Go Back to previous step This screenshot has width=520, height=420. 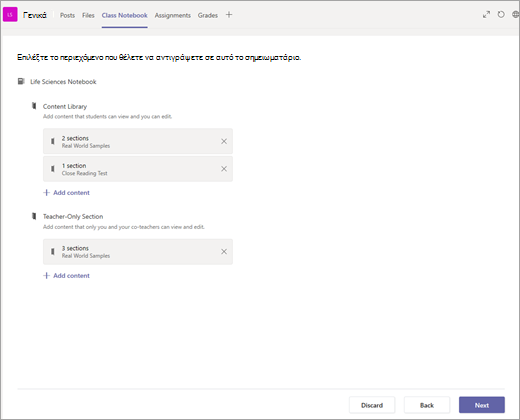click(427, 405)
